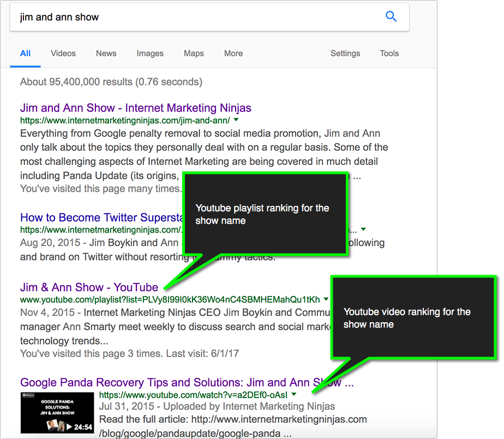The image size is (504, 439).
Task: Select the All results tab
Action: pos(25,54)
